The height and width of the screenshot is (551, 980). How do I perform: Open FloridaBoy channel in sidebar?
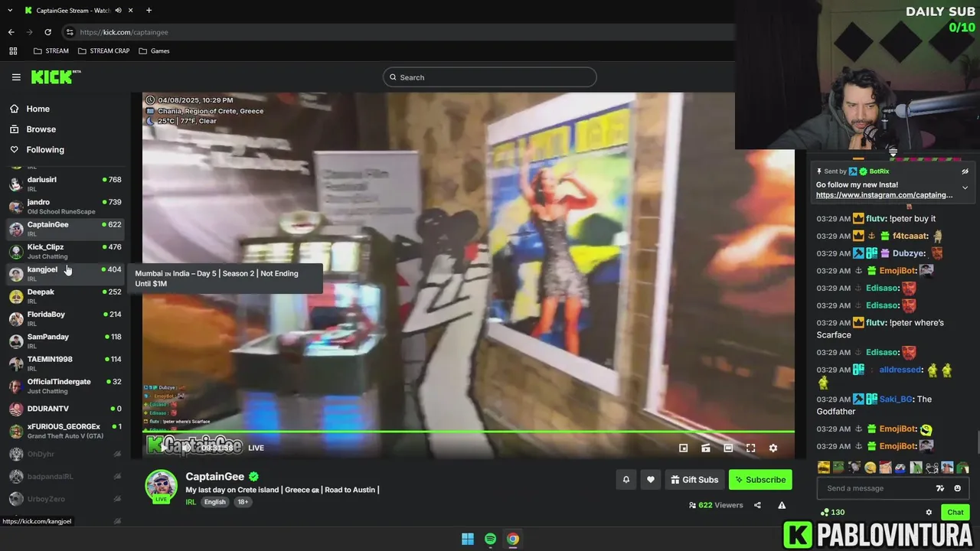point(65,318)
